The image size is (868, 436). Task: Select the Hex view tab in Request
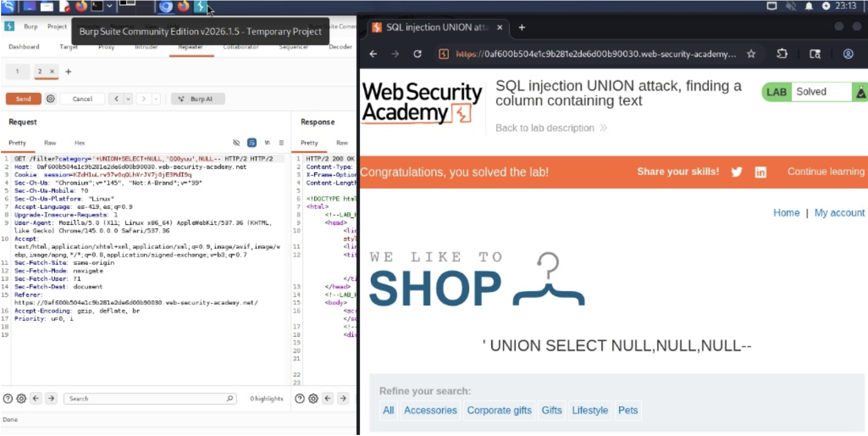[x=79, y=143]
